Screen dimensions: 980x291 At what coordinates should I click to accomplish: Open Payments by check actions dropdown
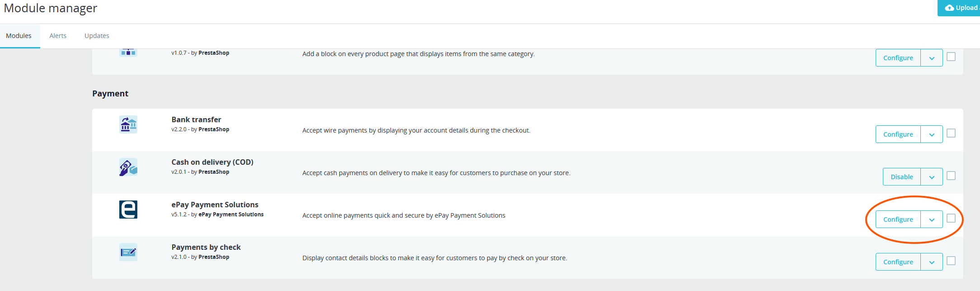pos(932,262)
